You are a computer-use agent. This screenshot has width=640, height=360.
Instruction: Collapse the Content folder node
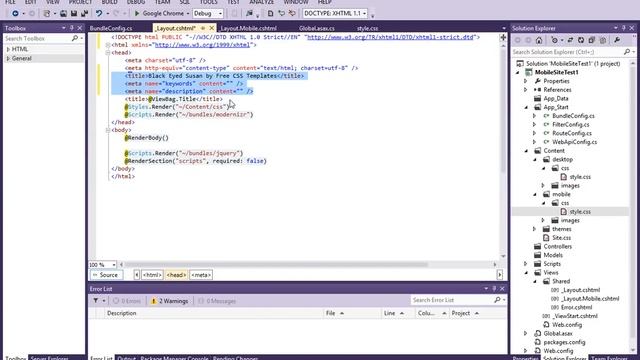pos(526,151)
